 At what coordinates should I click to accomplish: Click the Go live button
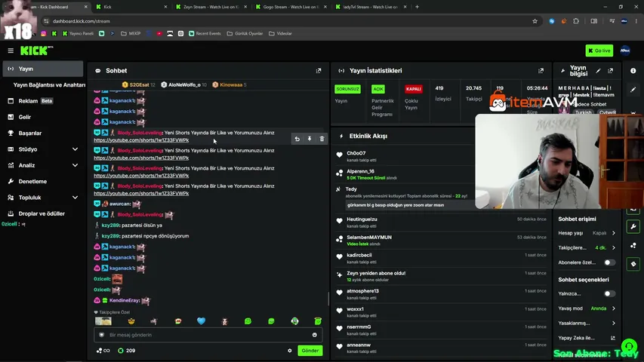tap(599, 51)
